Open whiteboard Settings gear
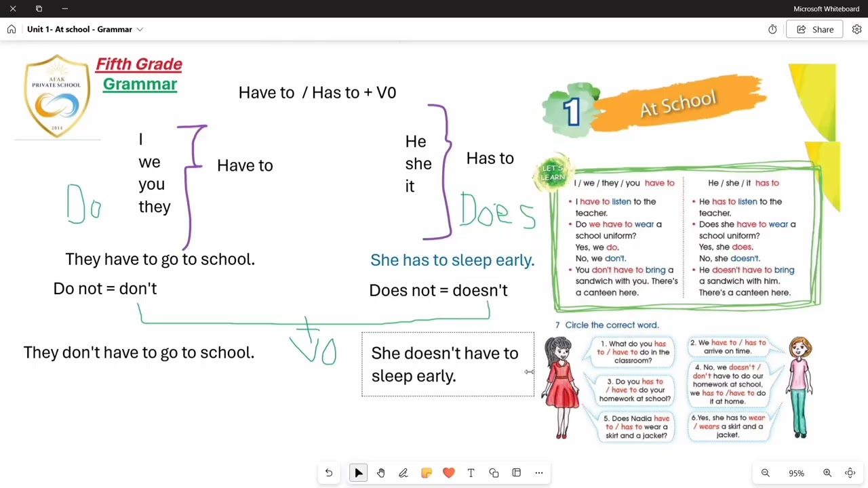Screen dimensions: 868x488 point(857,29)
